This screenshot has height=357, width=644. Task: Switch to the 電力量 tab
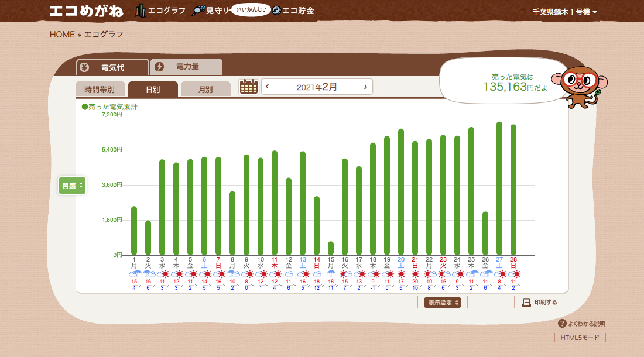(x=186, y=67)
